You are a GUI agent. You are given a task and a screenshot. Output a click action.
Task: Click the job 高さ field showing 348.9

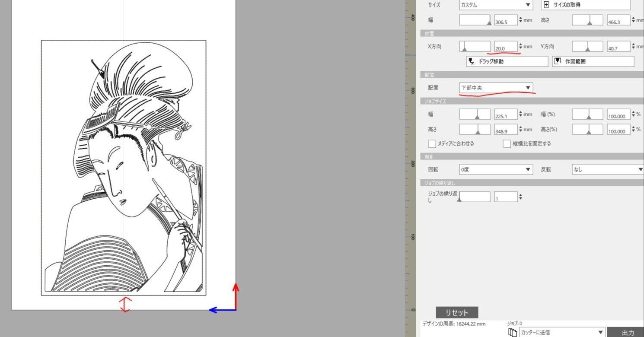pyautogui.click(x=506, y=130)
